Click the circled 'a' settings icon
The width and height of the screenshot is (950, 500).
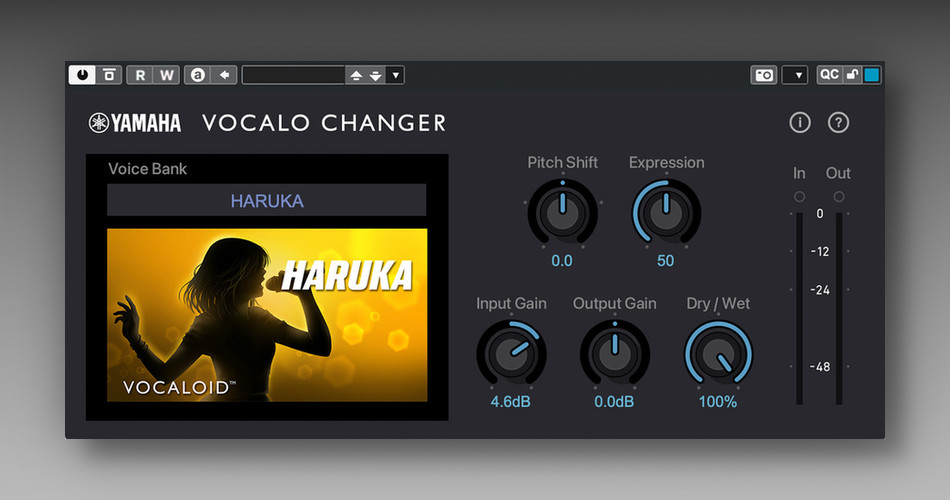198,75
